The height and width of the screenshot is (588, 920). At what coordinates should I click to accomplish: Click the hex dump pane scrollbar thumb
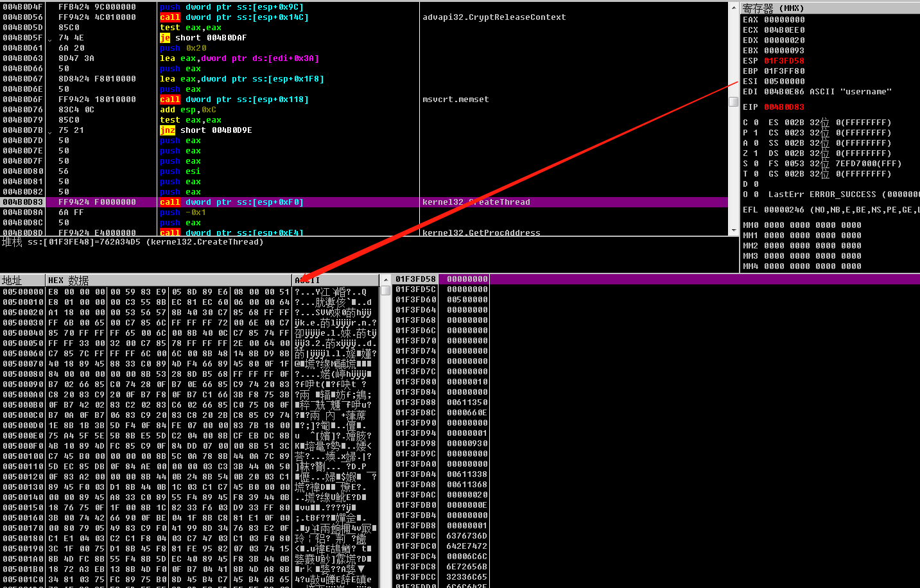pyautogui.click(x=385, y=290)
